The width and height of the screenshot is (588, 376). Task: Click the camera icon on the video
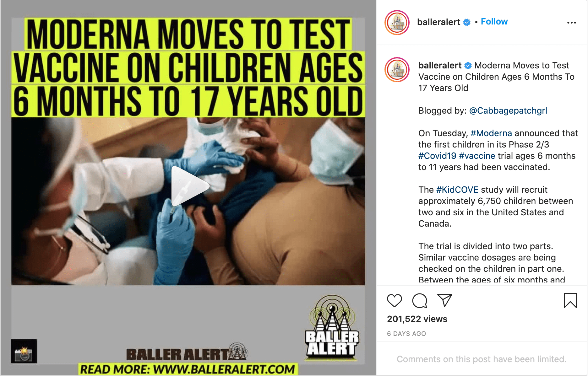(x=24, y=351)
